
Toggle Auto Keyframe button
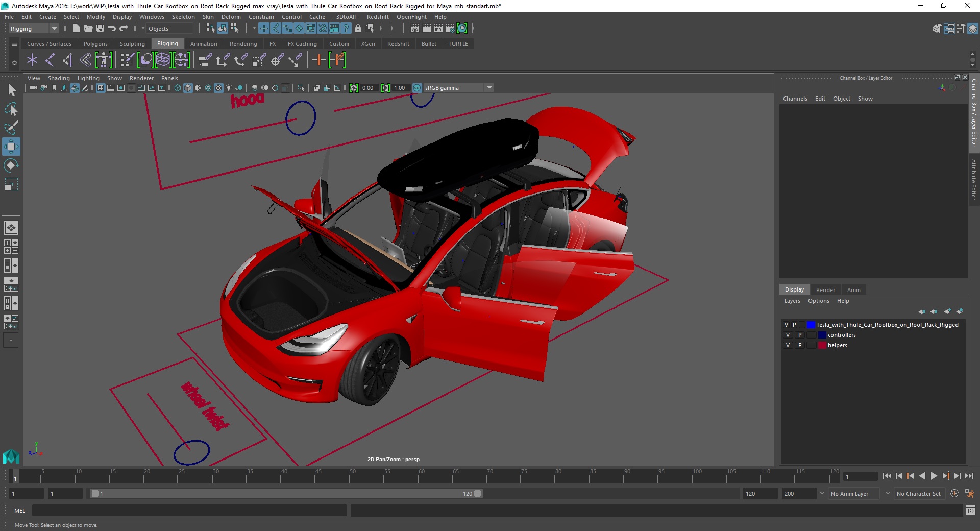954,494
